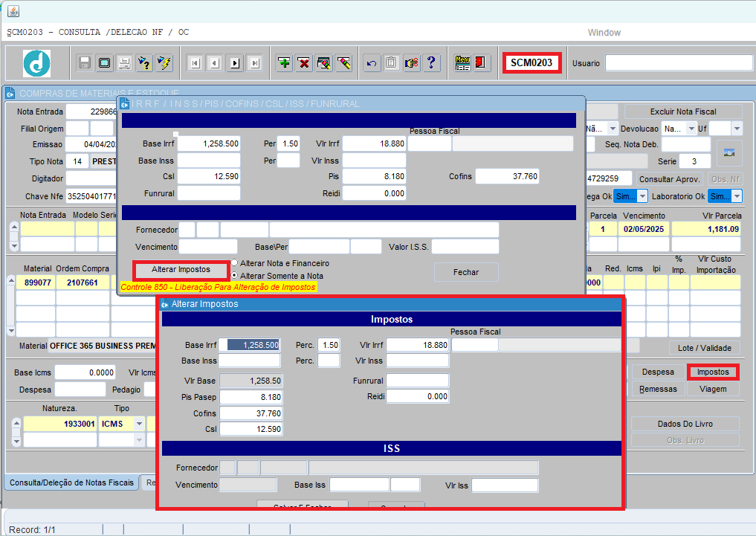Click the Reidi field in Alterar Impostos

[418, 396]
